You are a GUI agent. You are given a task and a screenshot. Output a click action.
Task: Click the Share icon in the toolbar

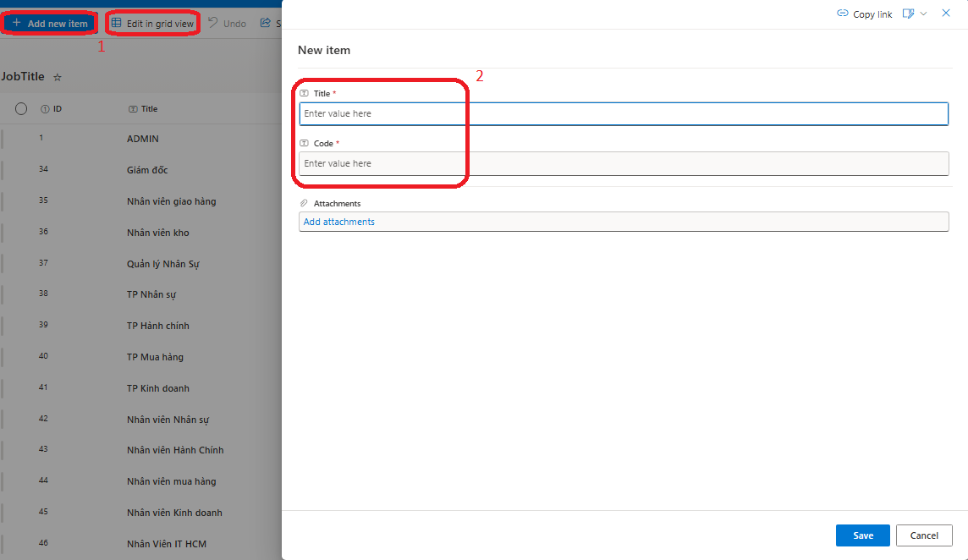pyautogui.click(x=266, y=23)
